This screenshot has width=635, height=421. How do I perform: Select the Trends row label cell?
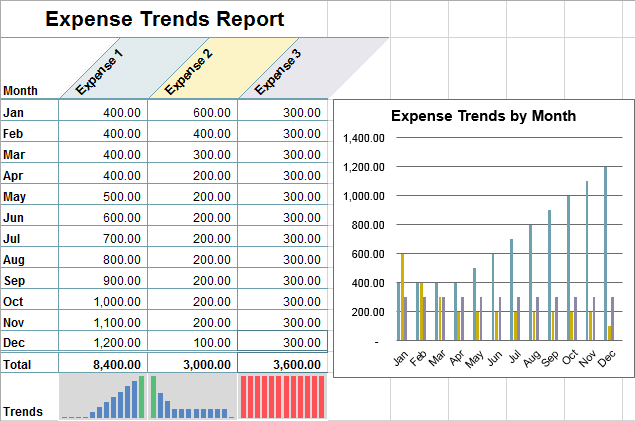point(23,411)
